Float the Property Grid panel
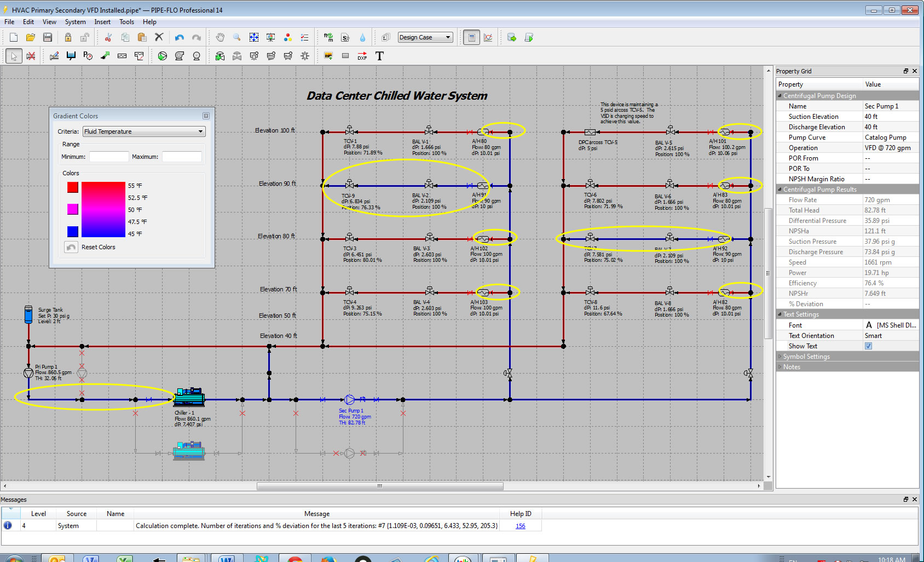The image size is (924, 562). coord(905,71)
